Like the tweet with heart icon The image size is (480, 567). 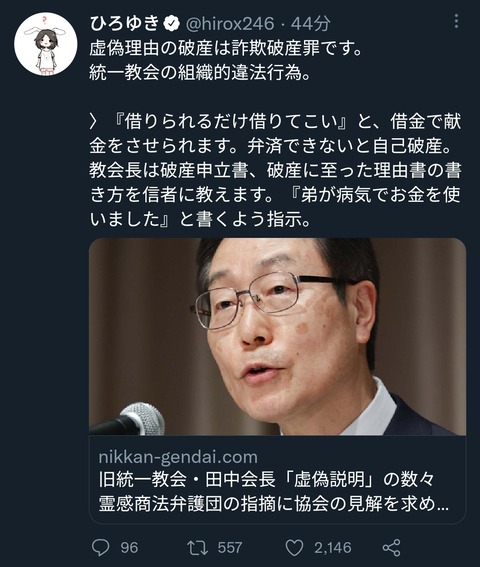tap(294, 548)
